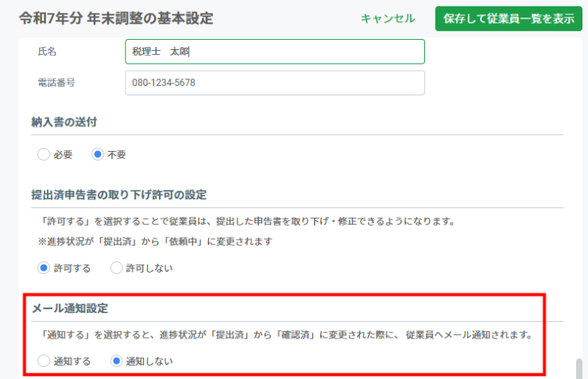Screen dimensions: 588x379
Task: Select the 通知しない radio button
Action: coord(117,361)
